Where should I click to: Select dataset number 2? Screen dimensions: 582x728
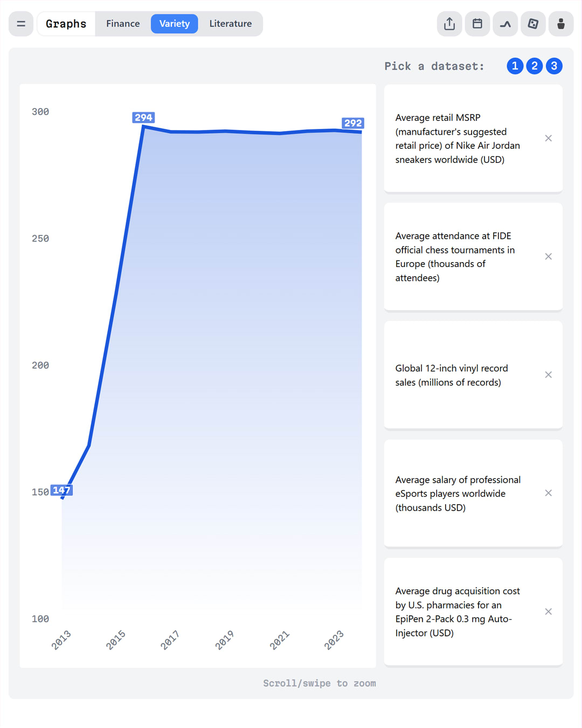tap(534, 66)
